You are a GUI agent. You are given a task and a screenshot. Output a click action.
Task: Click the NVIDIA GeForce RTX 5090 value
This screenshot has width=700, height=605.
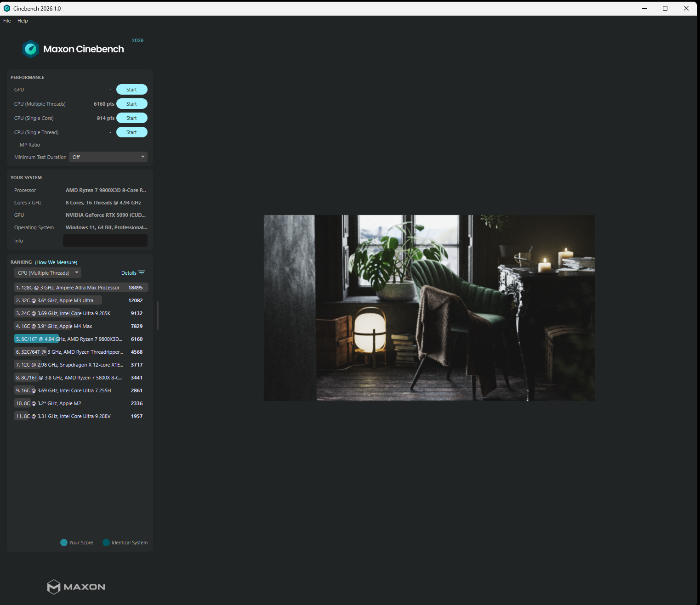click(x=106, y=215)
